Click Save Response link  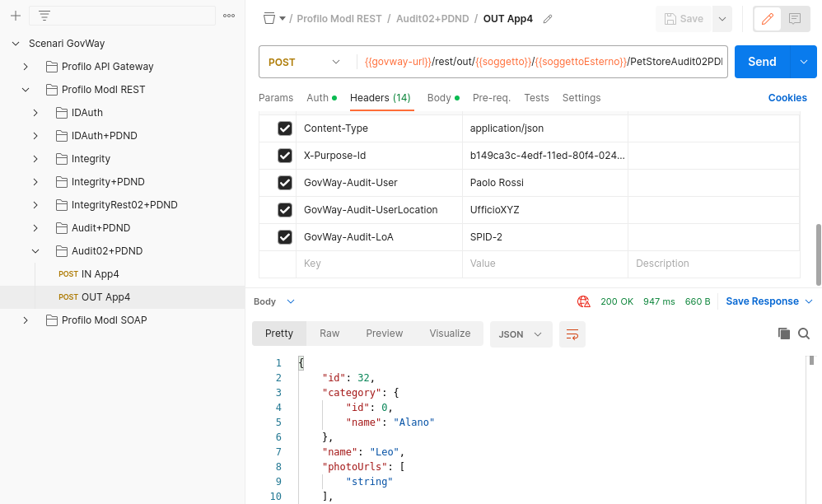[x=762, y=301]
